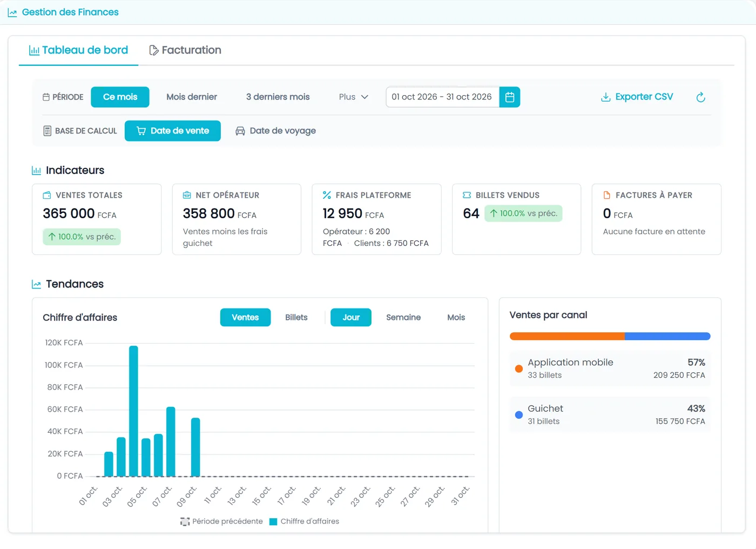756x549 pixels.
Task: Group chart by Semaine
Action: click(403, 318)
